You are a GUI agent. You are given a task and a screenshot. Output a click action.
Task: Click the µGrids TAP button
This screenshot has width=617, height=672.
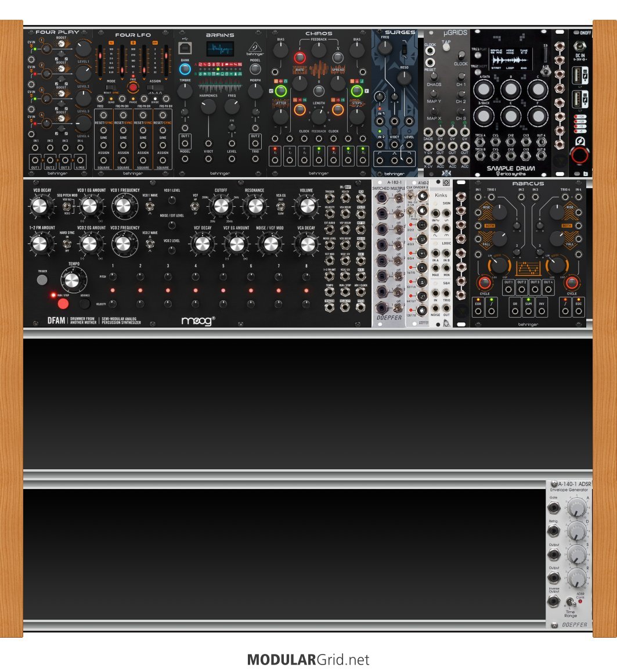tap(446, 48)
